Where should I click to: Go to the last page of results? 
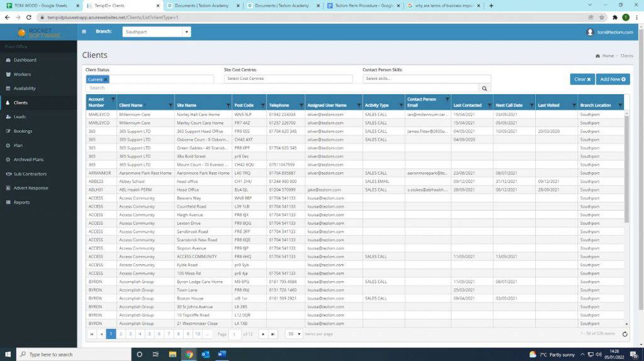pyautogui.click(x=273, y=334)
